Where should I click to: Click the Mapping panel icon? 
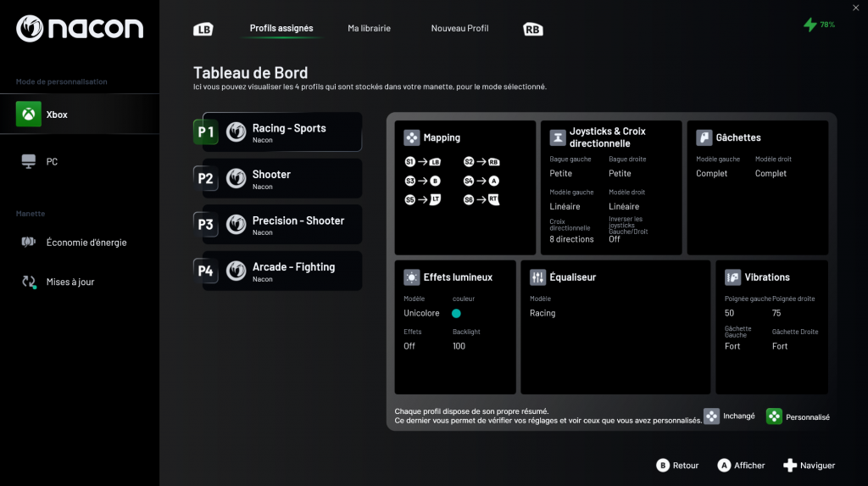pyautogui.click(x=411, y=137)
